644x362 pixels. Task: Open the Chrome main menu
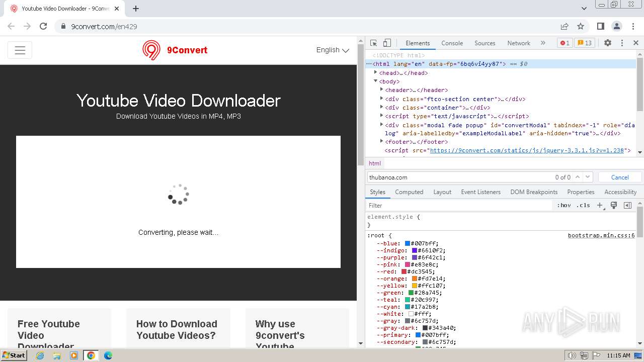(633, 26)
